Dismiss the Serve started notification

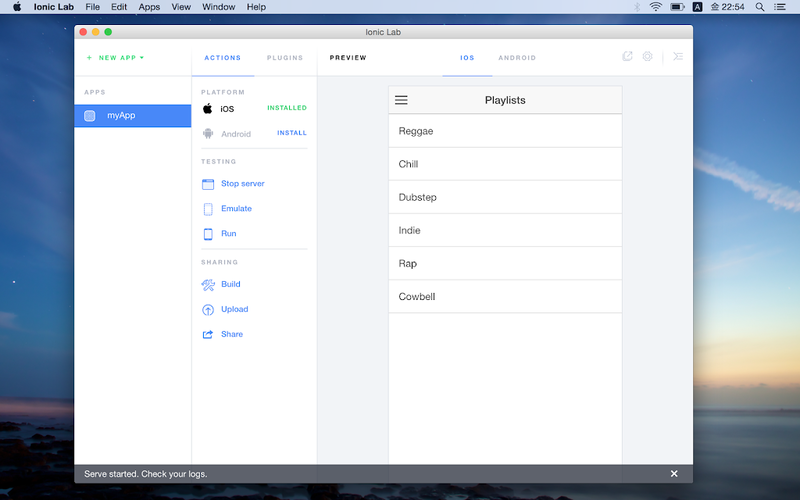(x=674, y=473)
